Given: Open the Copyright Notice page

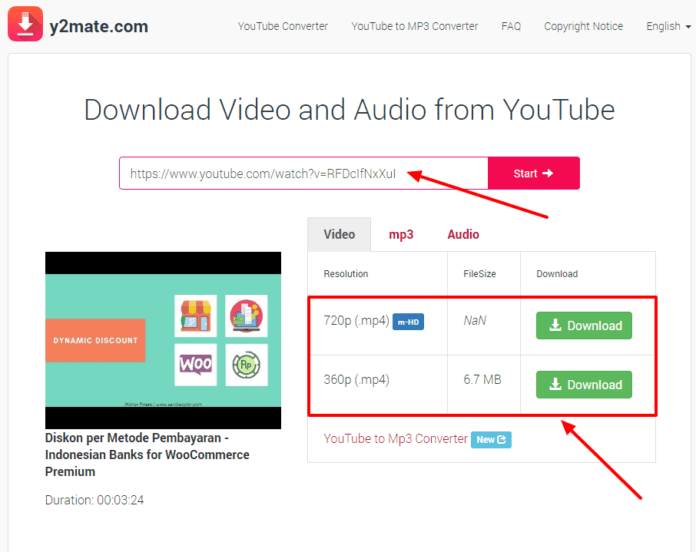Looking at the screenshot, I should click(x=583, y=26).
